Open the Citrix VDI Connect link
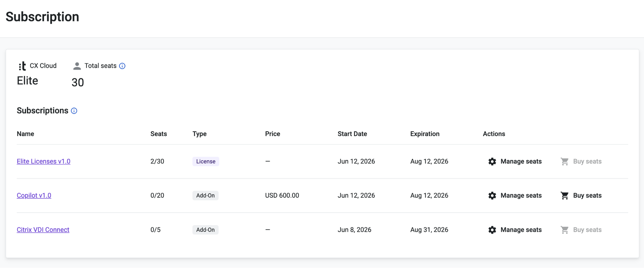 tap(43, 230)
